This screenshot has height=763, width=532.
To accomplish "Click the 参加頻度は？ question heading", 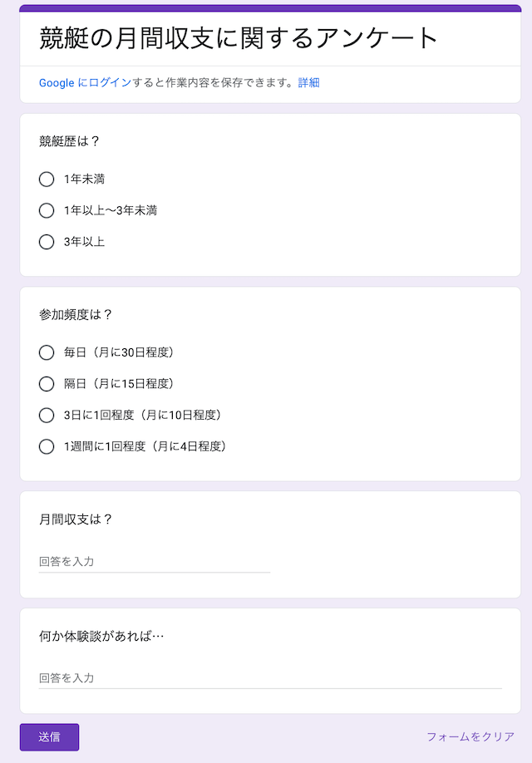I will coord(76,314).
